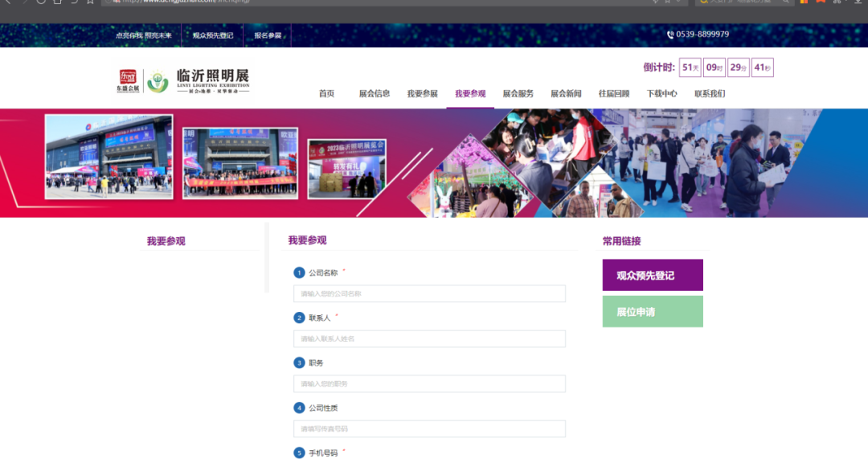Click the 公司名称 field label
Image resolution: width=868 pixels, height=459 pixels.
point(323,273)
